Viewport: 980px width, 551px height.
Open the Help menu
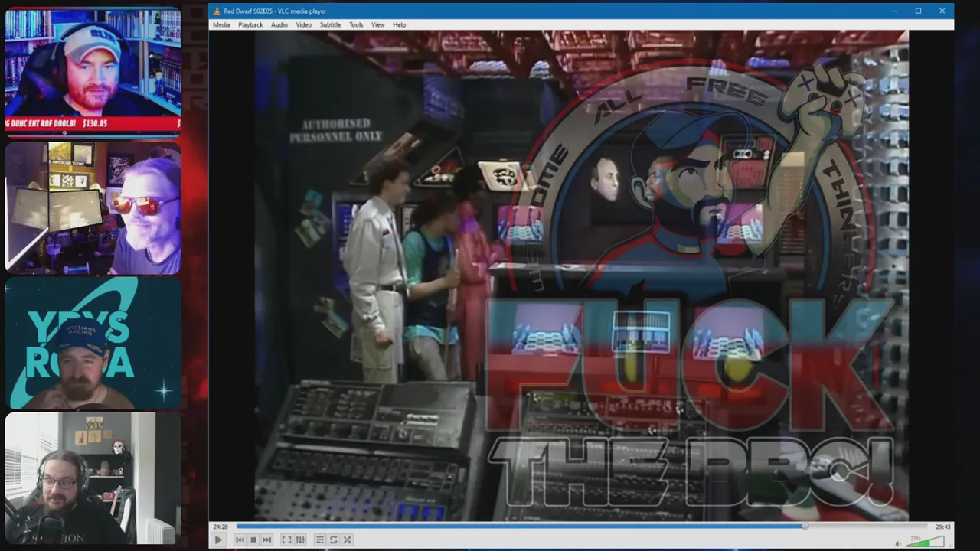click(400, 24)
